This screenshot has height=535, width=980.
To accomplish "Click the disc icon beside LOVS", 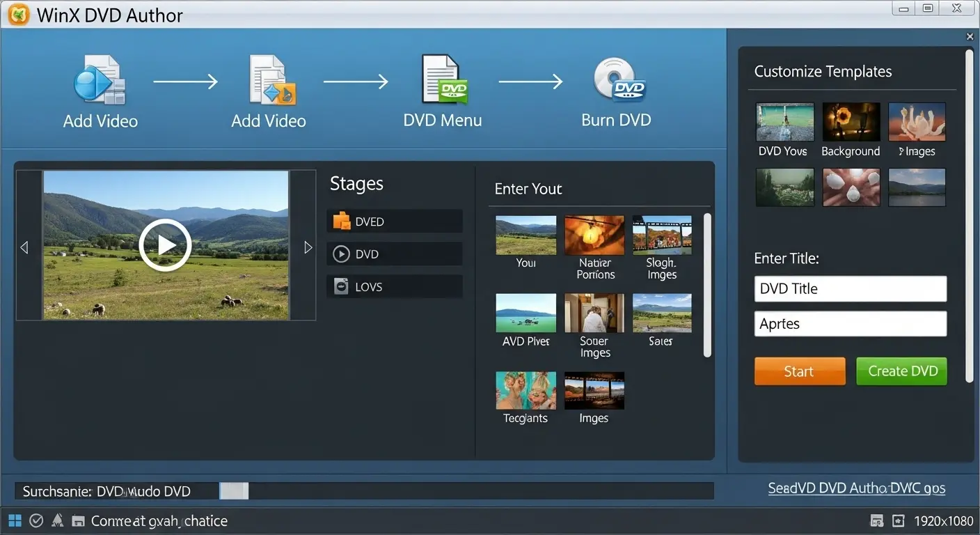I will (341, 287).
